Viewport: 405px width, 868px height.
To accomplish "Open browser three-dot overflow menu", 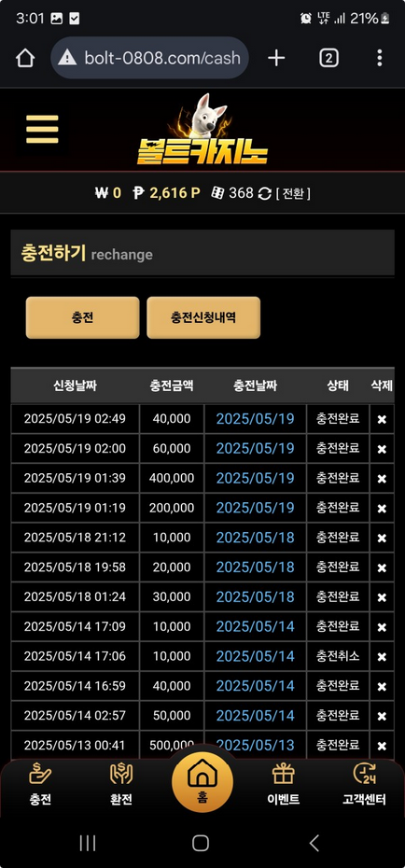I will point(380,58).
